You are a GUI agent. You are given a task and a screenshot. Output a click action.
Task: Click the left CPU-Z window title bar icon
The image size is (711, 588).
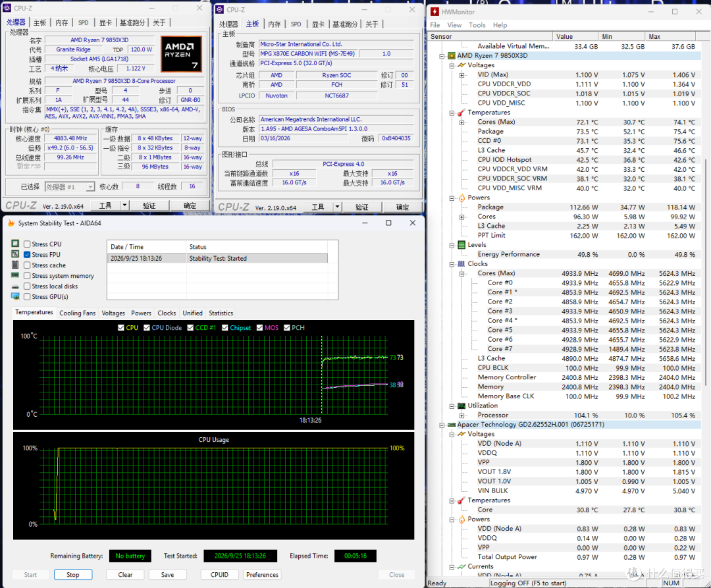pyautogui.click(x=7, y=8)
